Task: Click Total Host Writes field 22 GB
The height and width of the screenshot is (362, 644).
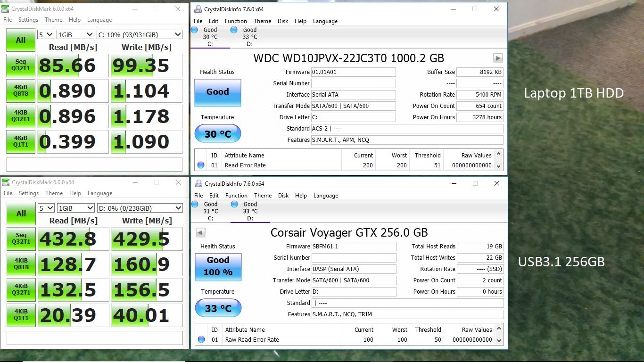Action: coord(480,258)
